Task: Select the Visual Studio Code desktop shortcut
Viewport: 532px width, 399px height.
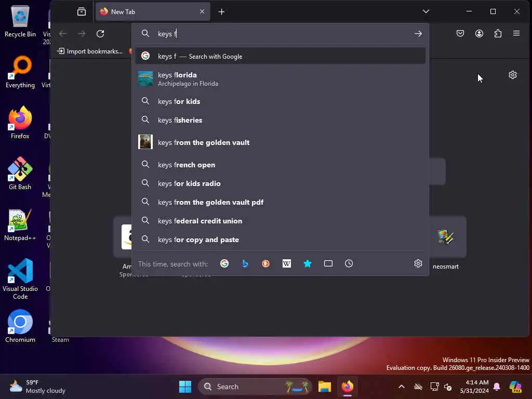Action: tap(20, 279)
